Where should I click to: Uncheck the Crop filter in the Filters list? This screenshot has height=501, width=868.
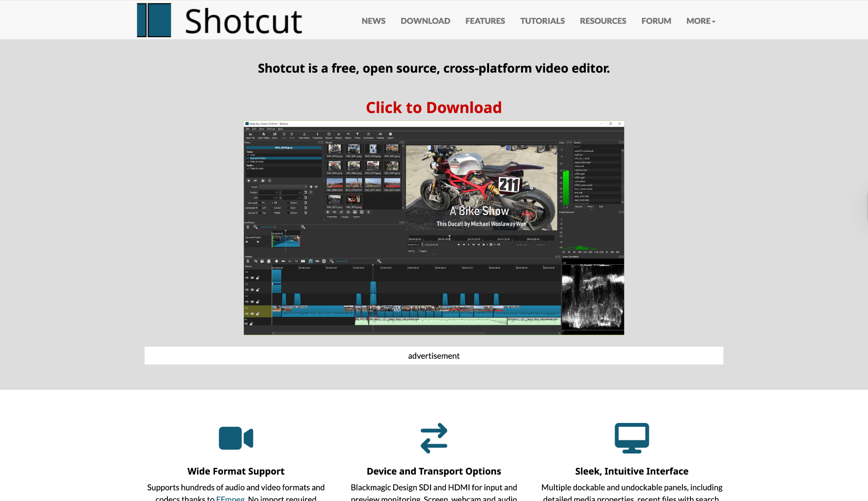pyautogui.click(x=248, y=155)
